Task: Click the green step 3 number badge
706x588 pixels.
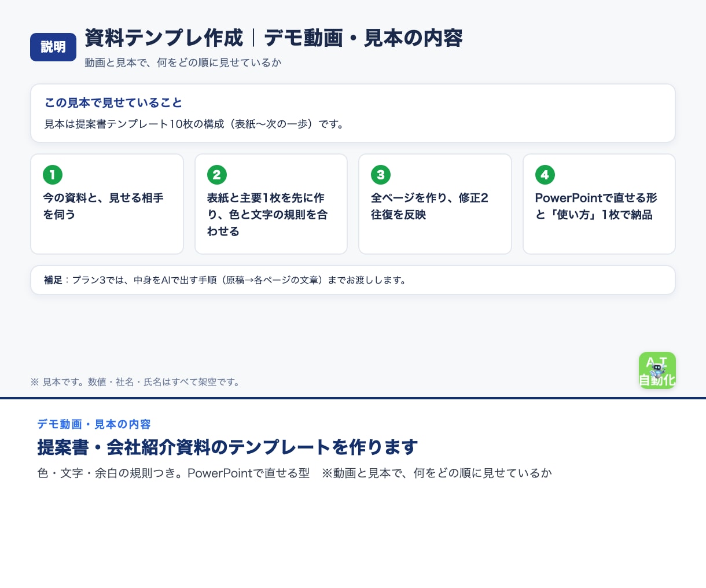Action: 381,174
